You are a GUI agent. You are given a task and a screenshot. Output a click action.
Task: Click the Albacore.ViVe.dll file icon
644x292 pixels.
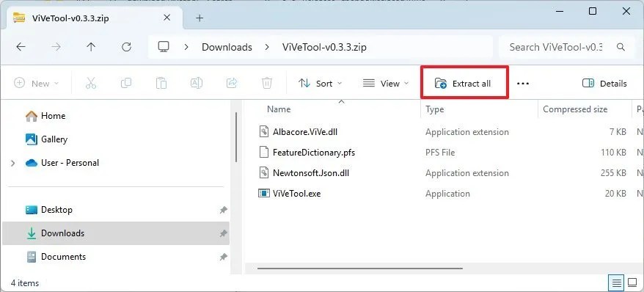click(x=263, y=131)
